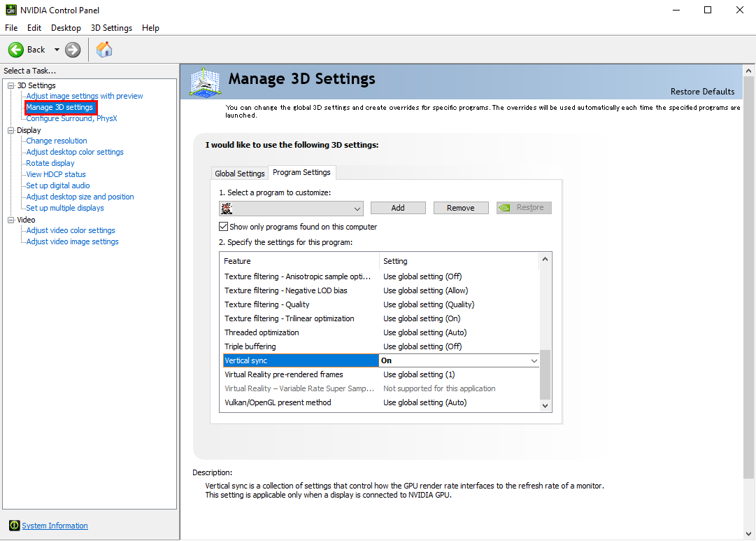Click the settings list scrollbar thumb
Viewport: 756px width, 541px height.
click(x=545, y=374)
